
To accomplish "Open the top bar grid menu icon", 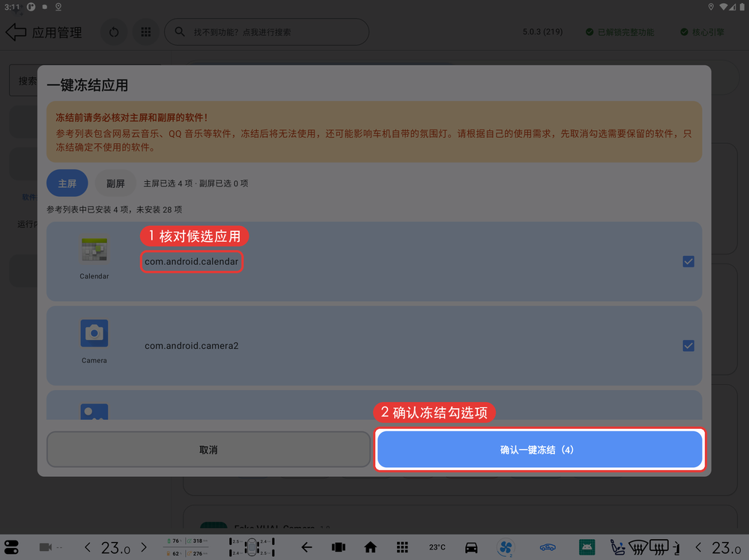I will [146, 32].
